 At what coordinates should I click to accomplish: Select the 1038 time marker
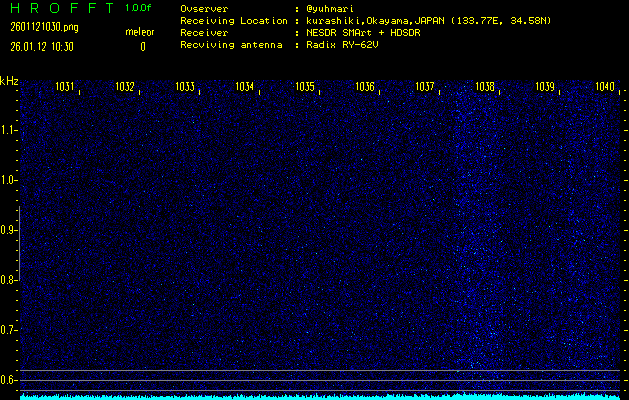click(485, 88)
